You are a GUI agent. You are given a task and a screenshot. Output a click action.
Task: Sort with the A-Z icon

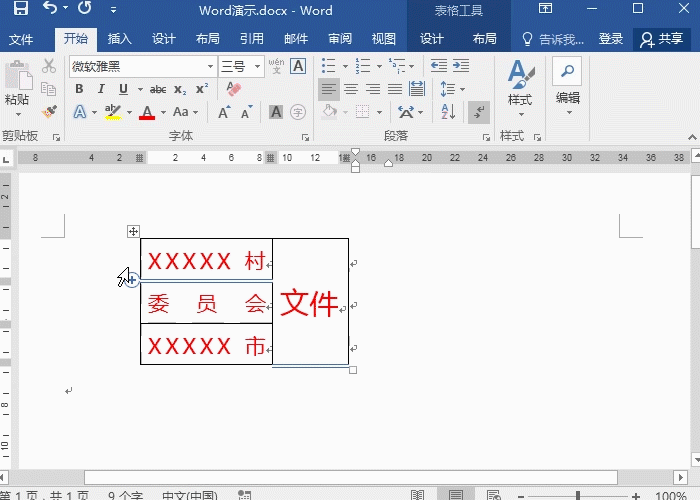(x=448, y=112)
